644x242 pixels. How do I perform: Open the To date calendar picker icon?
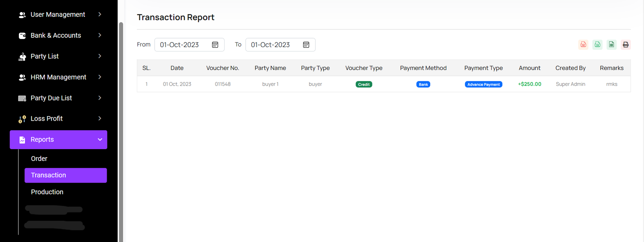click(306, 45)
